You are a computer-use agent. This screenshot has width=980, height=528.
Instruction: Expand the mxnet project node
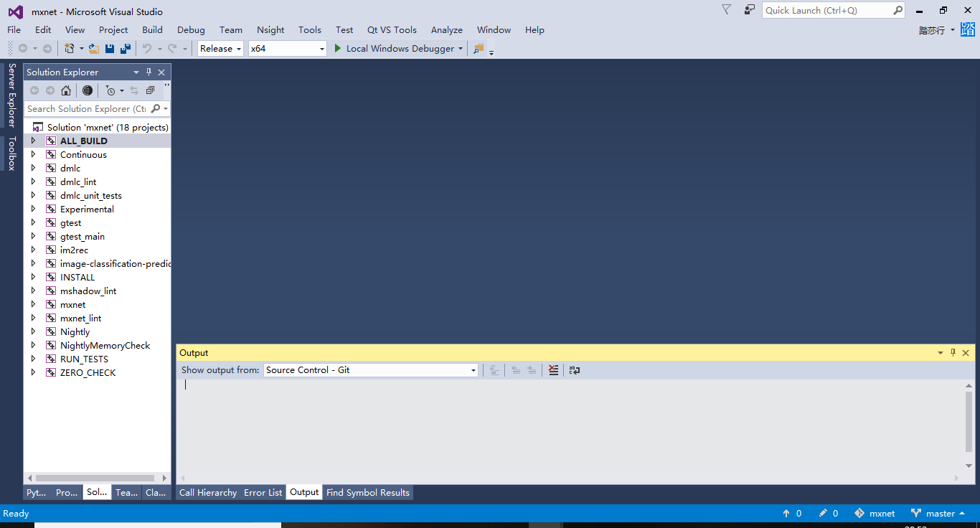click(33, 304)
